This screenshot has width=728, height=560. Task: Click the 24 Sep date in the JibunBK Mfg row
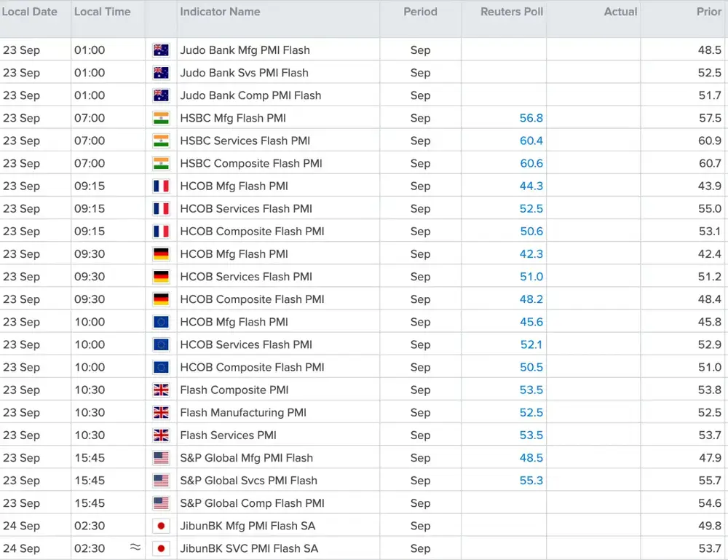pyautogui.click(x=21, y=526)
